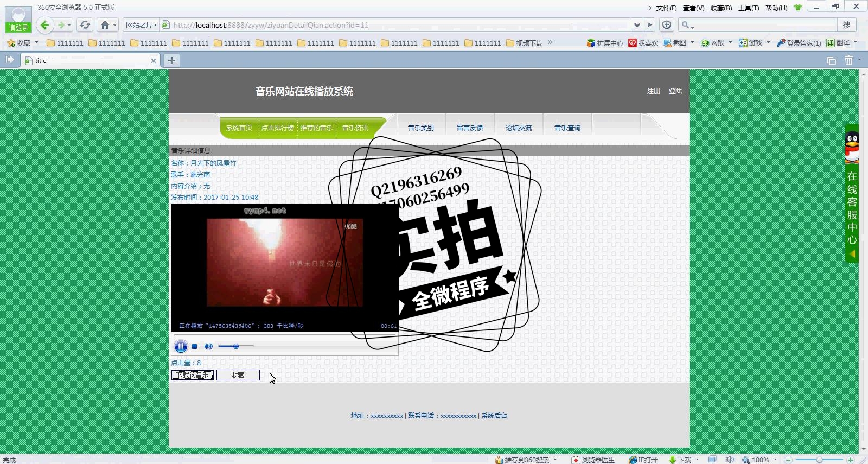Open the 音乐类别 navigation tab
The height and width of the screenshot is (464, 868).
[421, 128]
